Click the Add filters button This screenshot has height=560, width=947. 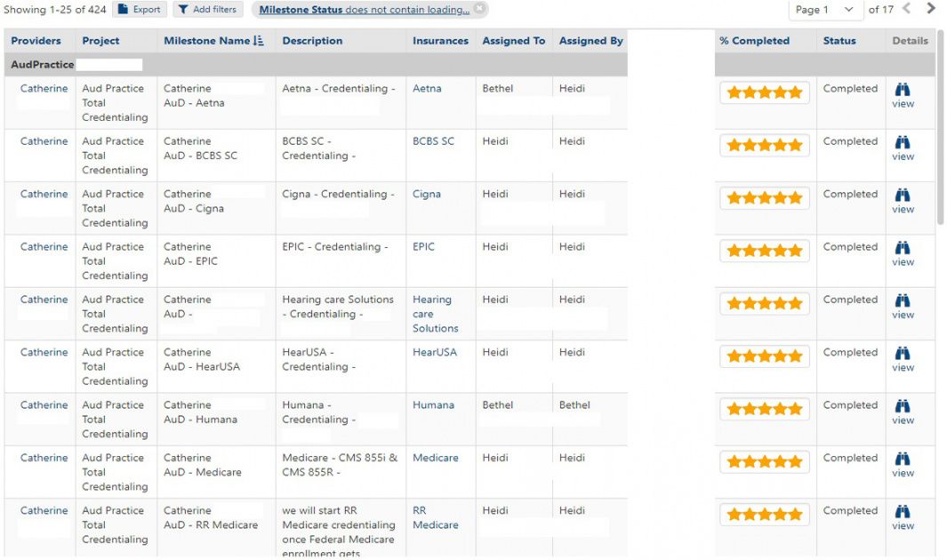click(206, 10)
